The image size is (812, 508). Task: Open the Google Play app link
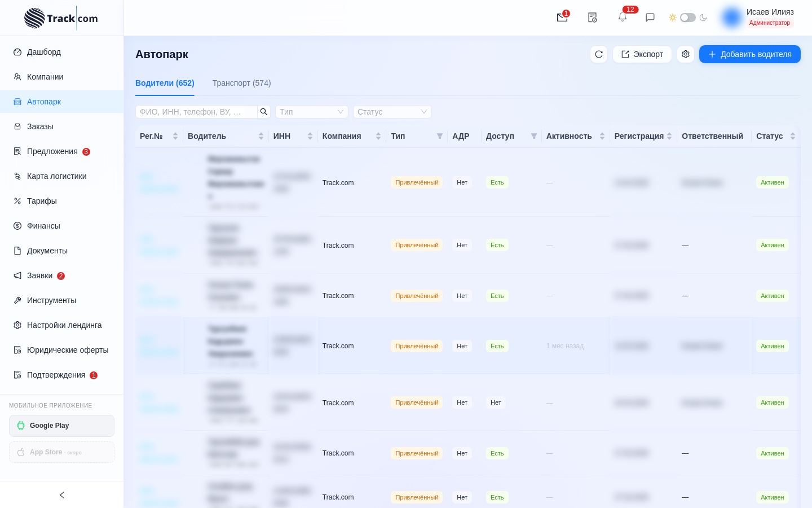click(61, 426)
